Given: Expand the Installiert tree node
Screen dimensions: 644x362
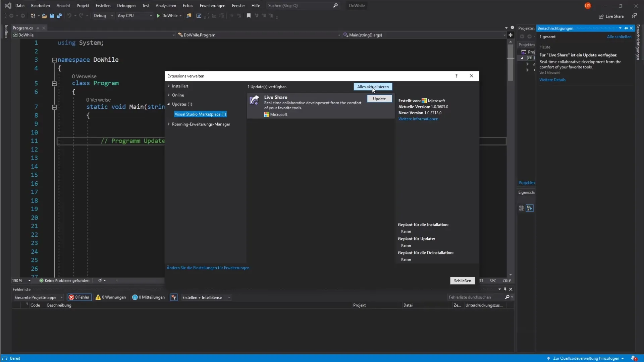Looking at the screenshot, I should click(x=168, y=86).
